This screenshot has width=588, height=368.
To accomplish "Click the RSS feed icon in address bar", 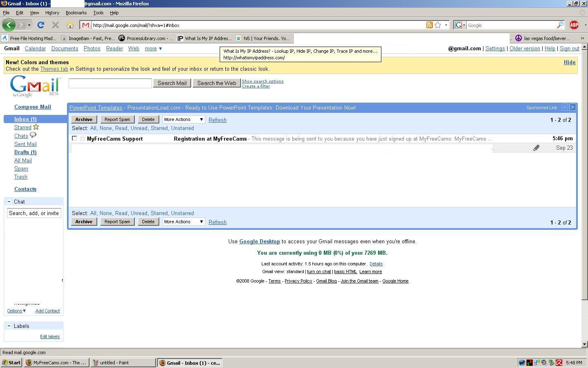I will tap(429, 25).
